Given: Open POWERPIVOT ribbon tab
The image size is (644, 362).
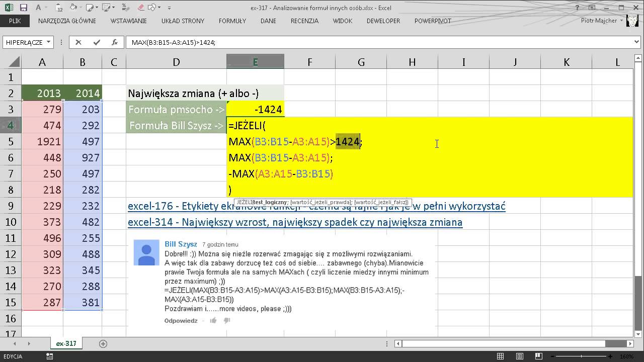Looking at the screenshot, I should coord(433,21).
